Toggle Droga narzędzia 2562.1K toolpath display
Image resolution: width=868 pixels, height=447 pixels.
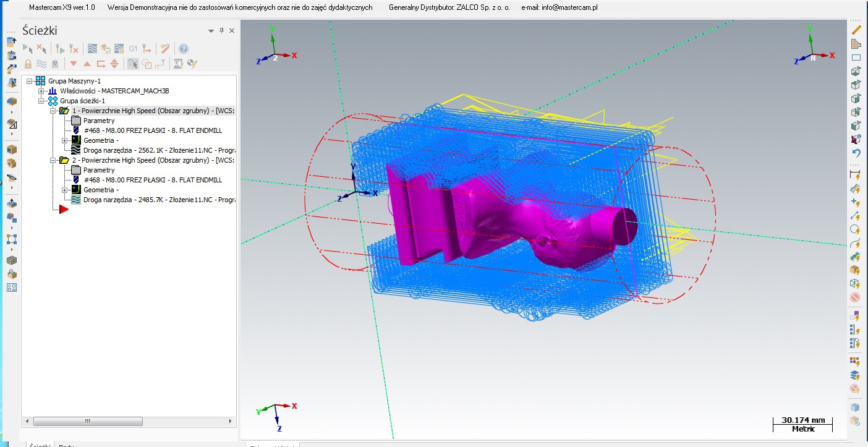(x=75, y=150)
